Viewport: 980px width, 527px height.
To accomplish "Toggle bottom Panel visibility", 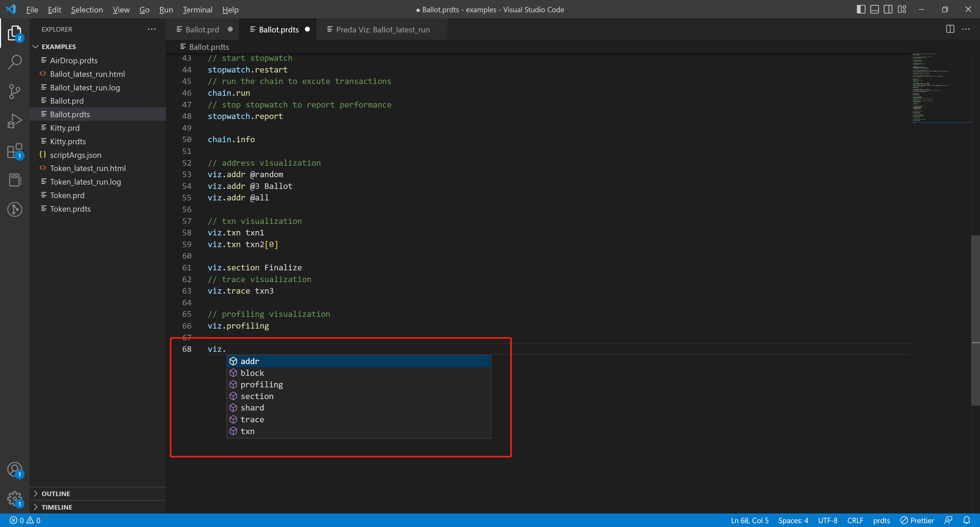I will [875, 9].
